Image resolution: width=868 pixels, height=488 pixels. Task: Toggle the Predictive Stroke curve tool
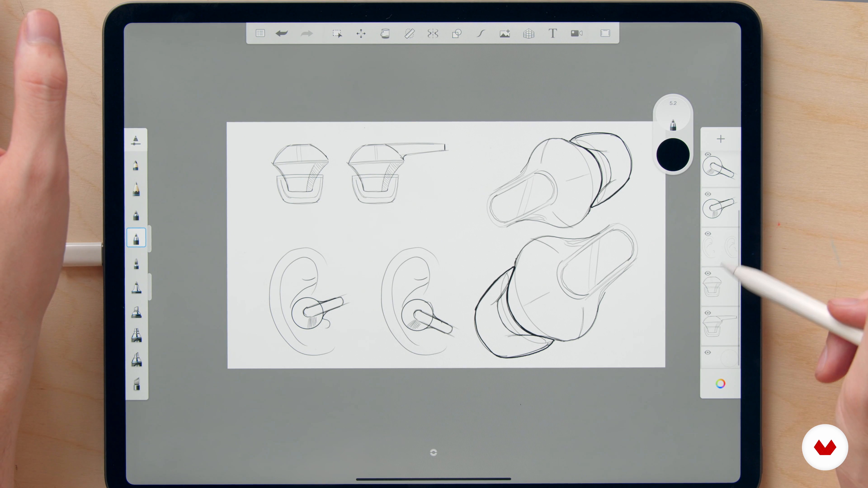(481, 33)
